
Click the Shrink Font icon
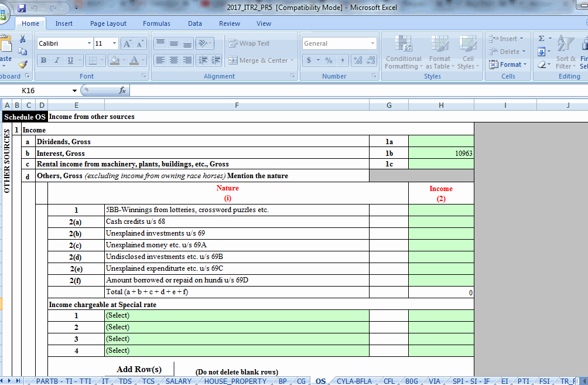tap(140, 43)
